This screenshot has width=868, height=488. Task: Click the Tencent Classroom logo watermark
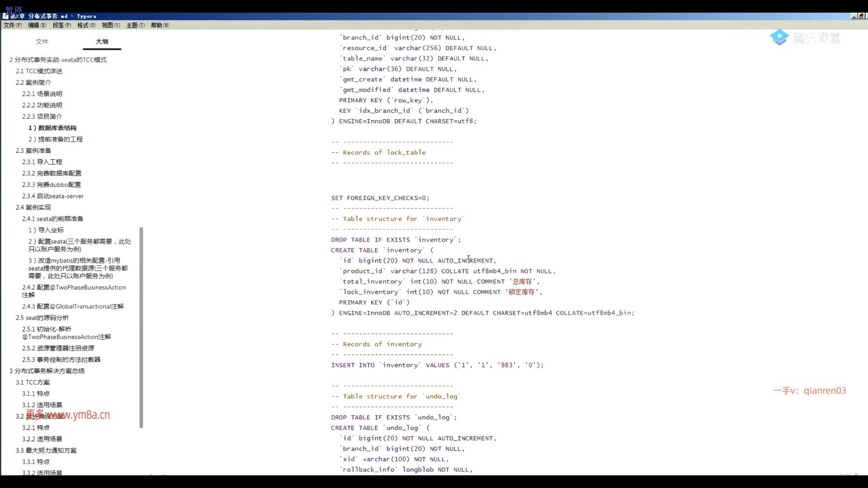point(805,38)
